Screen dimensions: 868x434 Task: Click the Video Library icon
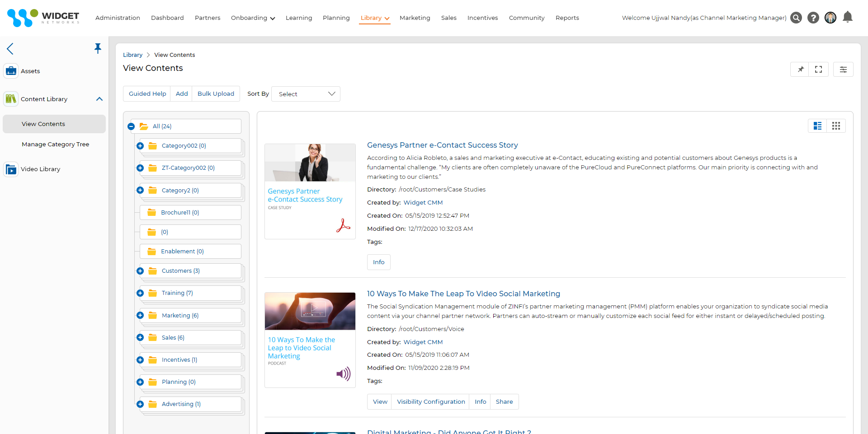(x=11, y=169)
